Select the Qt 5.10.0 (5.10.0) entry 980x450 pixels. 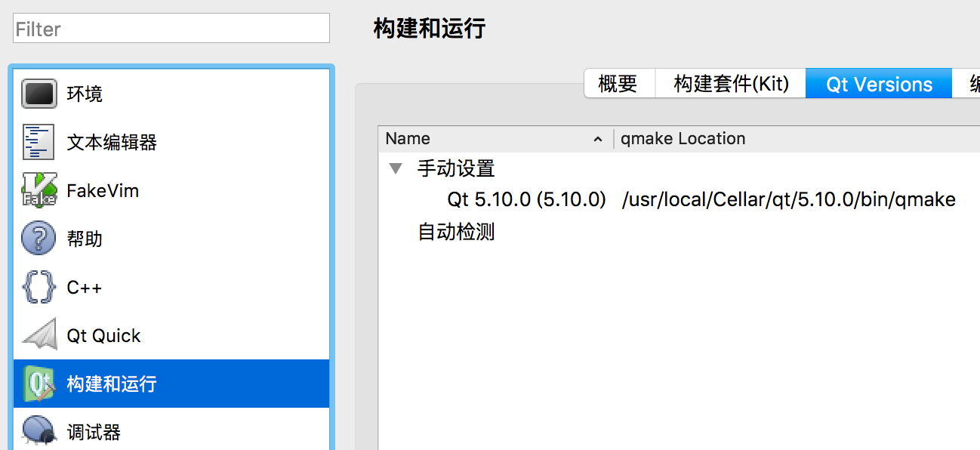tap(527, 200)
